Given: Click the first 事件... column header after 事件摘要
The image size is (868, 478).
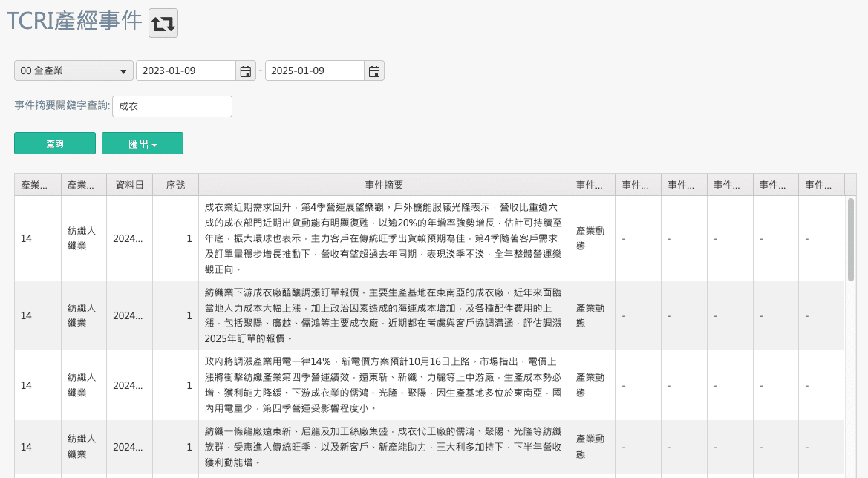Looking at the screenshot, I should click(x=593, y=184).
